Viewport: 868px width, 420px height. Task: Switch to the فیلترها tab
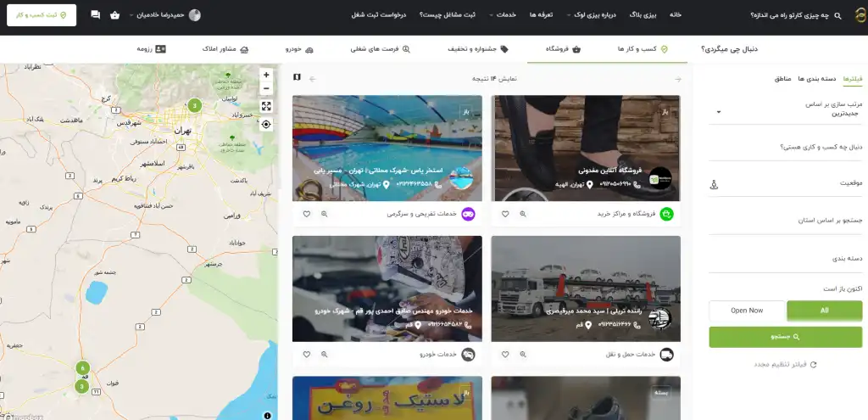click(853, 79)
